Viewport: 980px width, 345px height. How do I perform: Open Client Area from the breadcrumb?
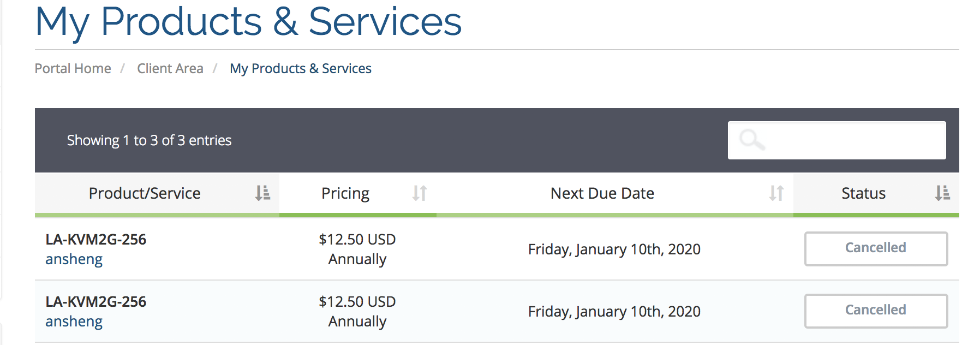170,68
